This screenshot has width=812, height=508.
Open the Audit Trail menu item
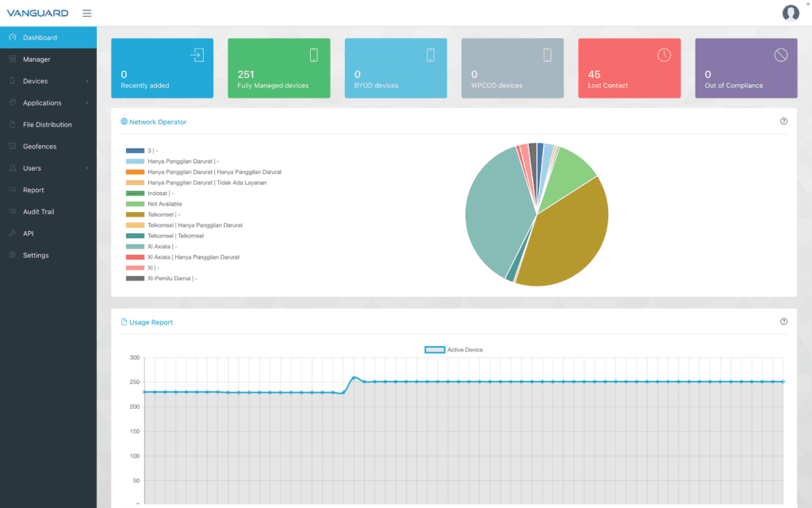click(x=48, y=211)
